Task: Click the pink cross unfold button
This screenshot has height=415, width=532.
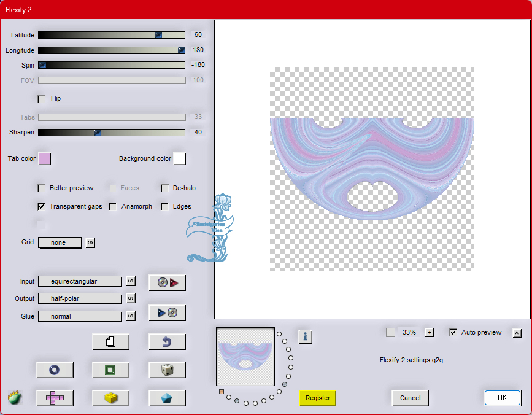Action: [x=55, y=398]
